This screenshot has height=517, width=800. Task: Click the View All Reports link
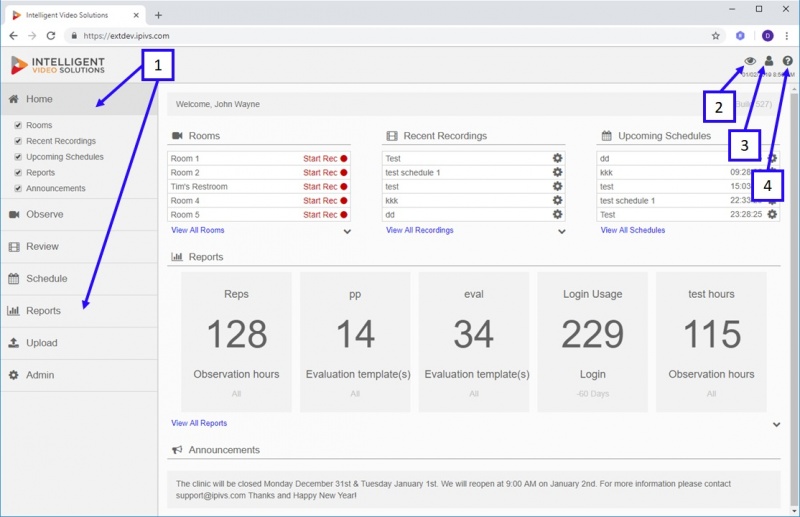click(199, 423)
